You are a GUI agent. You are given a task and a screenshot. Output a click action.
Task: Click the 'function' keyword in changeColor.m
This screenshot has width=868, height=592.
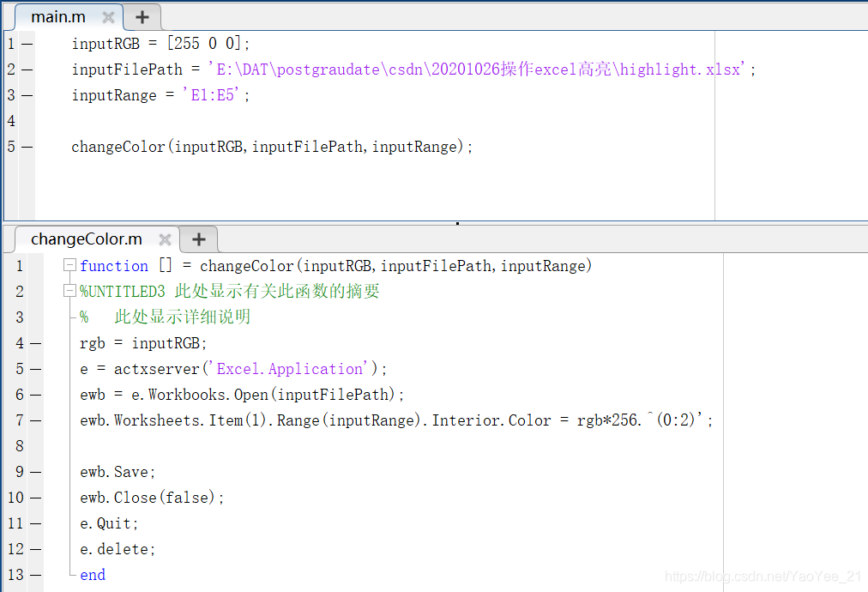pos(114,266)
